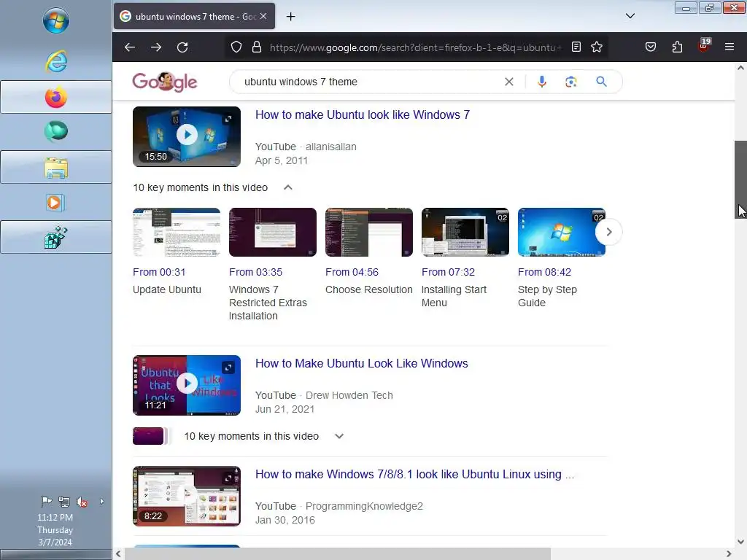This screenshot has height=560, width=747.
Task: Open Windows 7/8/8.1 look like Ubuntu link
Action: [414, 474]
